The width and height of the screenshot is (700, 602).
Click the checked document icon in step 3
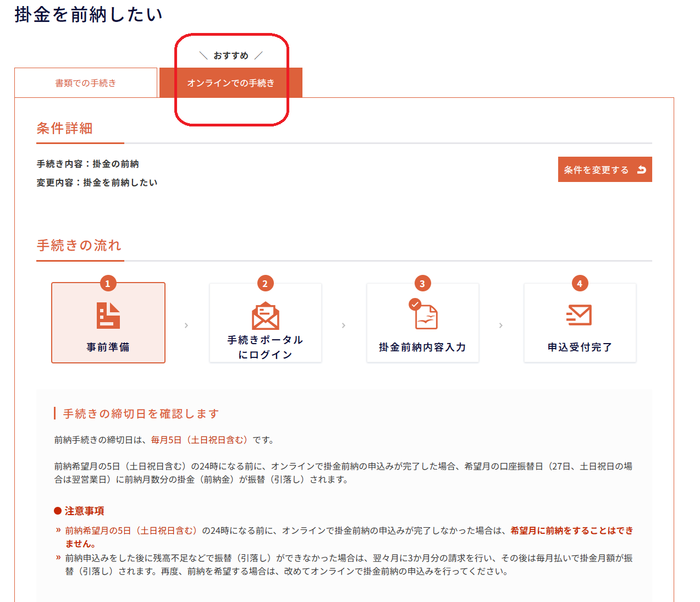click(423, 314)
